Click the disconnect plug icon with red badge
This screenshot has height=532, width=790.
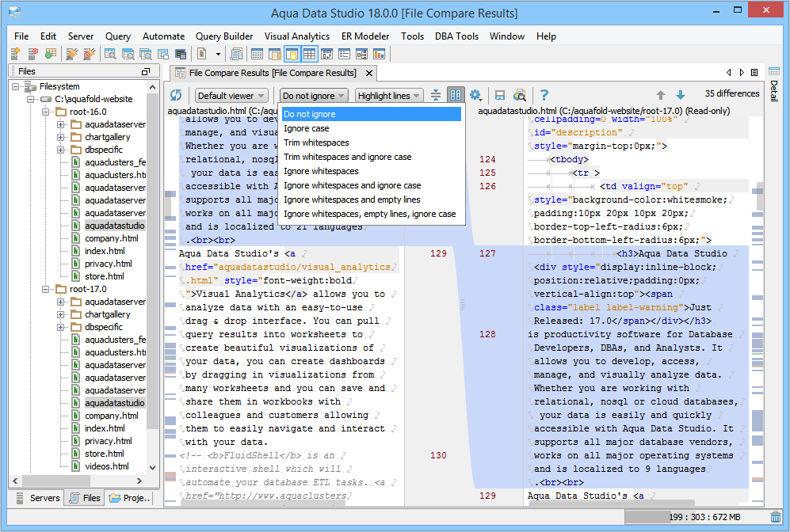[x=90, y=54]
